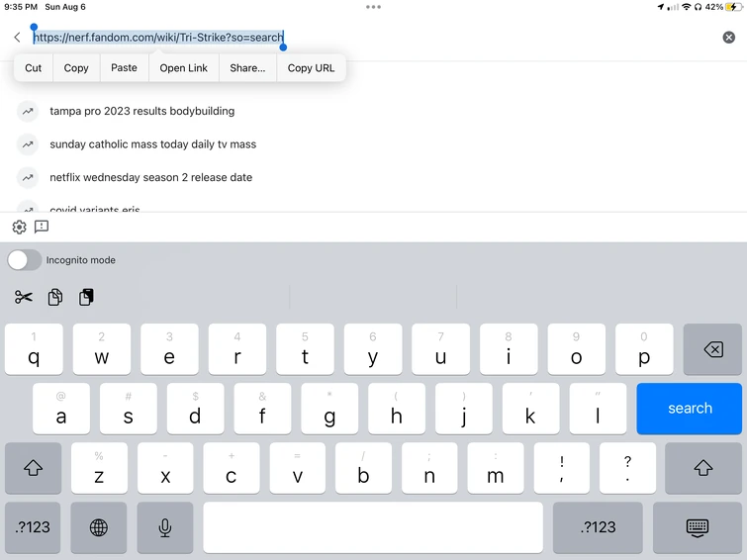Clear the URL with the X button
Screen dimensions: 747x560
[728, 38]
